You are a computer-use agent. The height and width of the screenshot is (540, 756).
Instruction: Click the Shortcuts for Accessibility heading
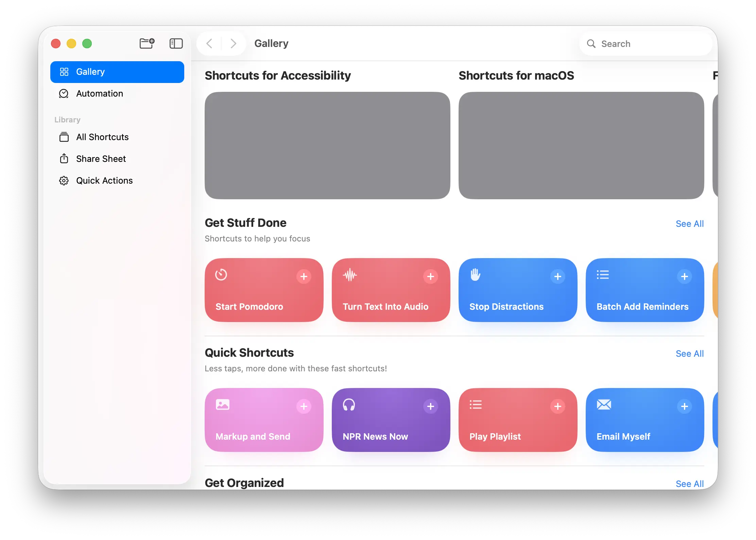click(278, 75)
